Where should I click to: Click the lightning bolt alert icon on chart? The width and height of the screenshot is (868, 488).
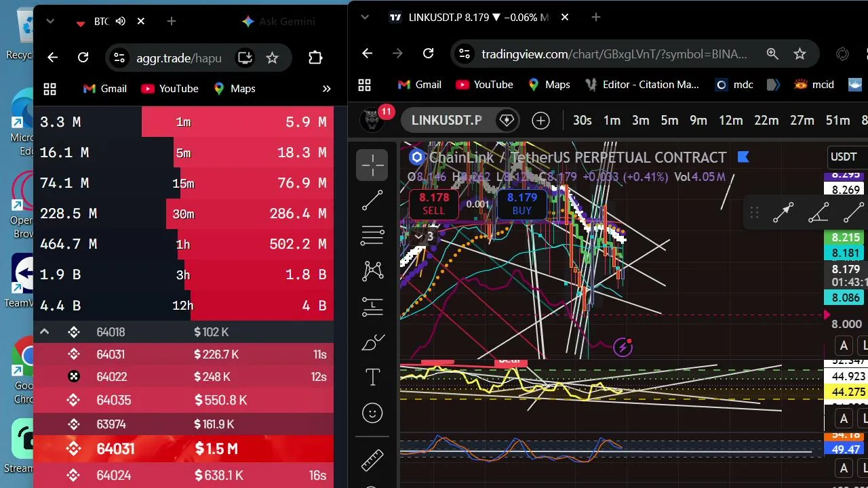tap(623, 348)
